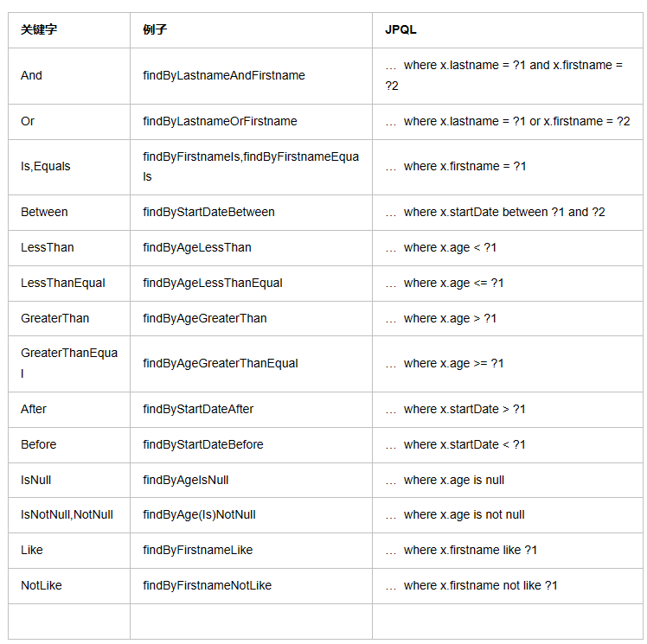647x644 pixels.
Task: Click the findByLastnameOrFirstname example
Action: (x=220, y=122)
